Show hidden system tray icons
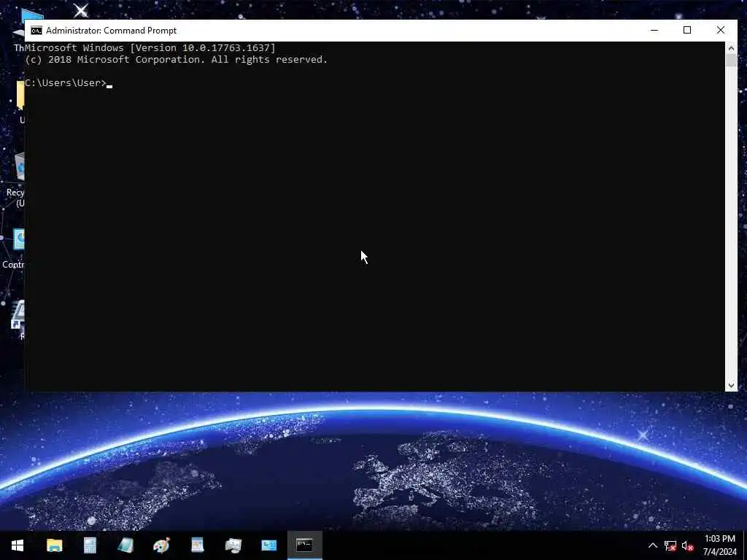The height and width of the screenshot is (560, 747). pyautogui.click(x=653, y=545)
